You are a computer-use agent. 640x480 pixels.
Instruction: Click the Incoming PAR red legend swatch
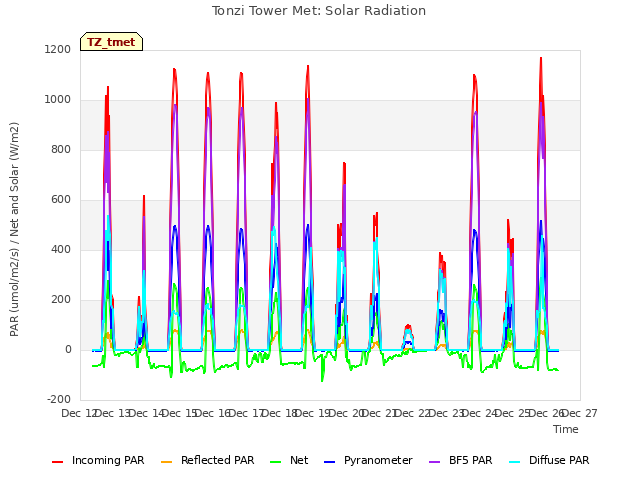(58, 462)
